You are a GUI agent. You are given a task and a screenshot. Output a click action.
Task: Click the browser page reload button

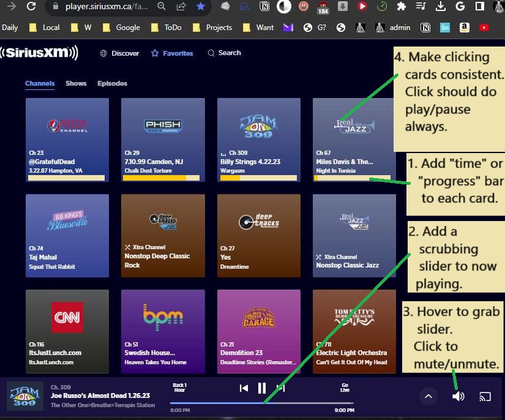31,7
